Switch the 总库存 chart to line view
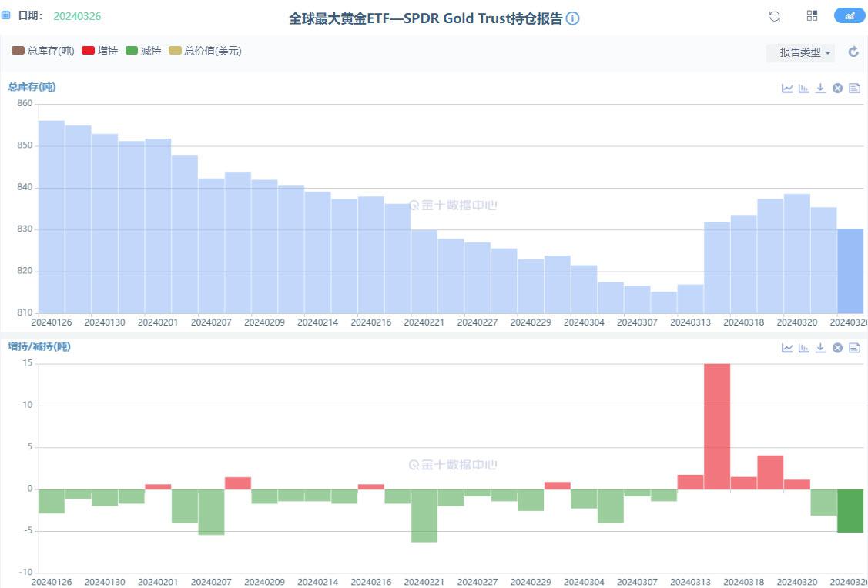This screenshot has width=868, height=588. [x=787, y=88]
